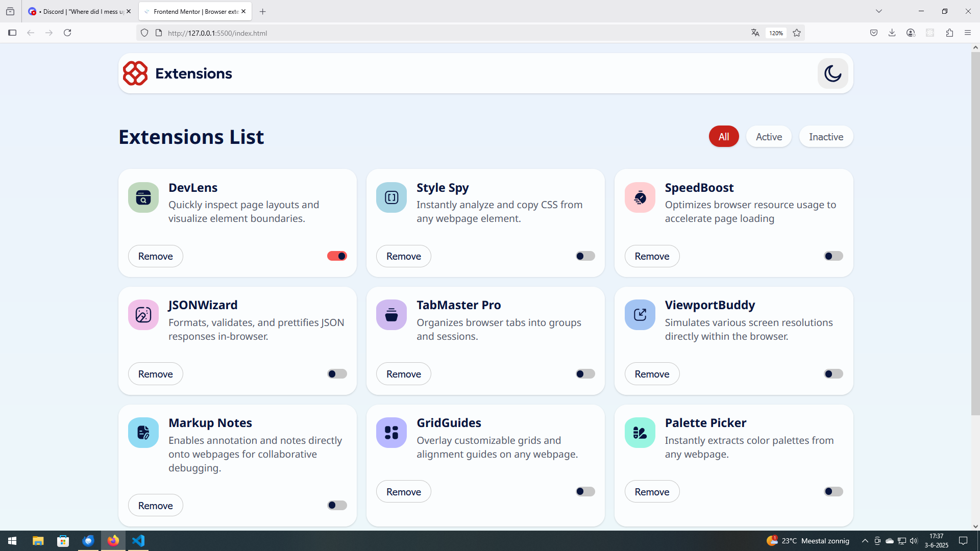Expand the list all tabs chevron
Image resolution: width=980 pixels, height=551 pixels.
pyautogui.click(x=879, y=11)
